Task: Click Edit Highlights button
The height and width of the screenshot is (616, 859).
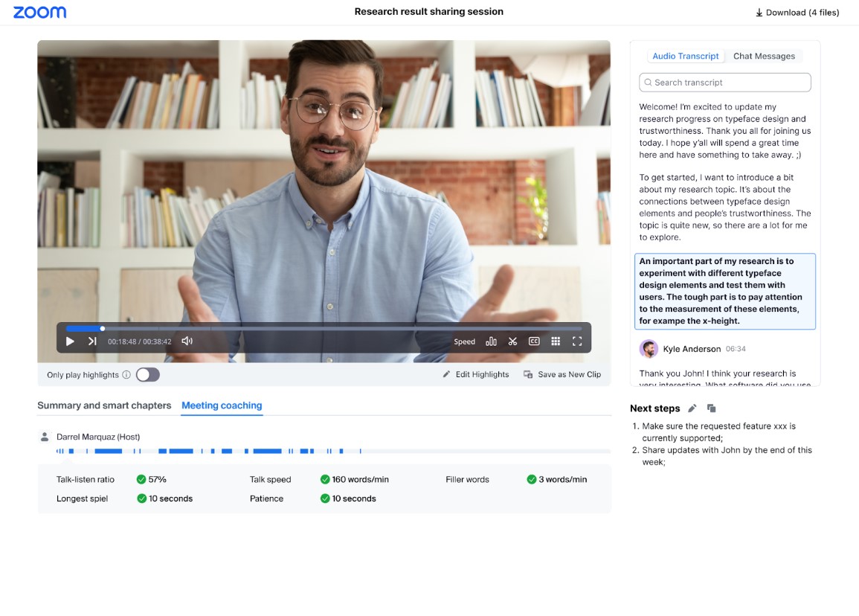Action: coord(476,375)
